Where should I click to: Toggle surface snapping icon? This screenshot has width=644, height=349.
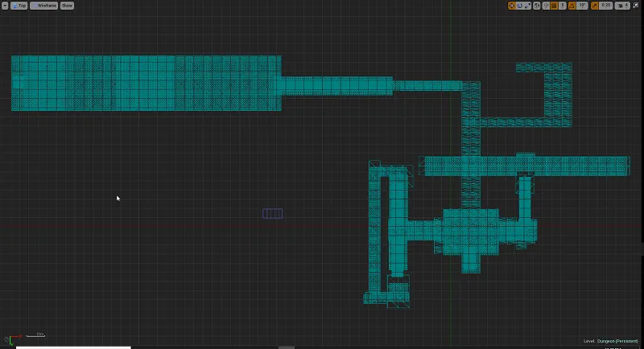tap(547, 6)
